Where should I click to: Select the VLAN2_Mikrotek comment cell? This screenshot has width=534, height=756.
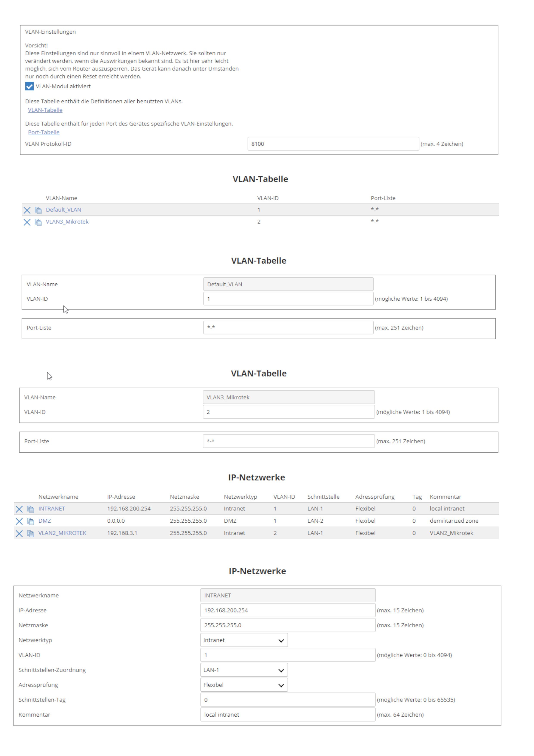click(x=451, y=533)
